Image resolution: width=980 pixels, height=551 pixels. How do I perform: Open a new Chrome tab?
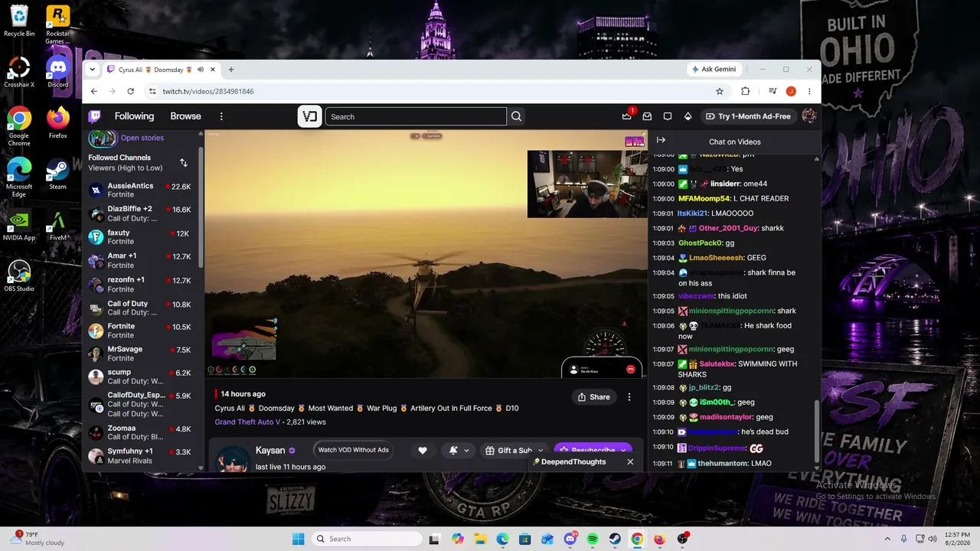(231, 70)
